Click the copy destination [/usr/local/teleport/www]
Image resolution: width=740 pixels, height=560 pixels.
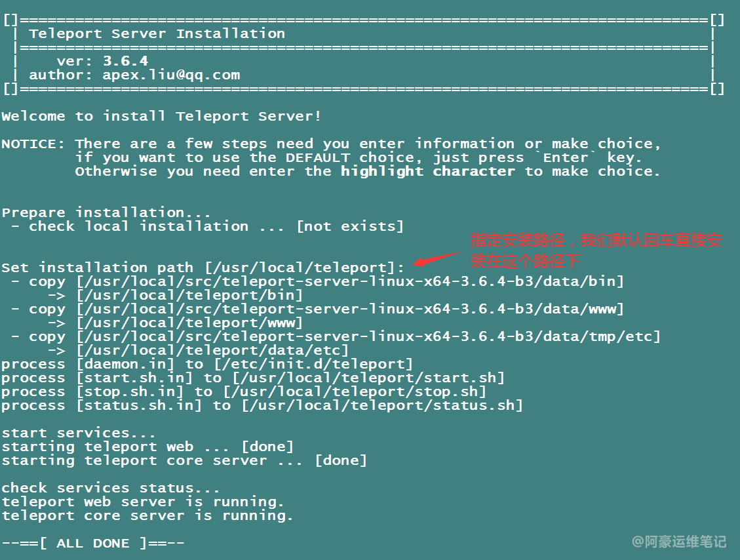pos(189,323)
